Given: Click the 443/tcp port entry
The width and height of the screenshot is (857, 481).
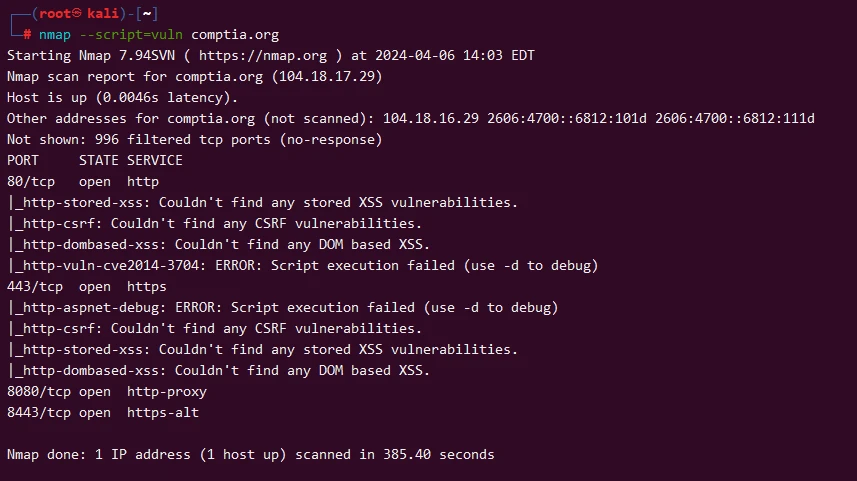Looking at the screenshot, I should [x=31, y=286].
